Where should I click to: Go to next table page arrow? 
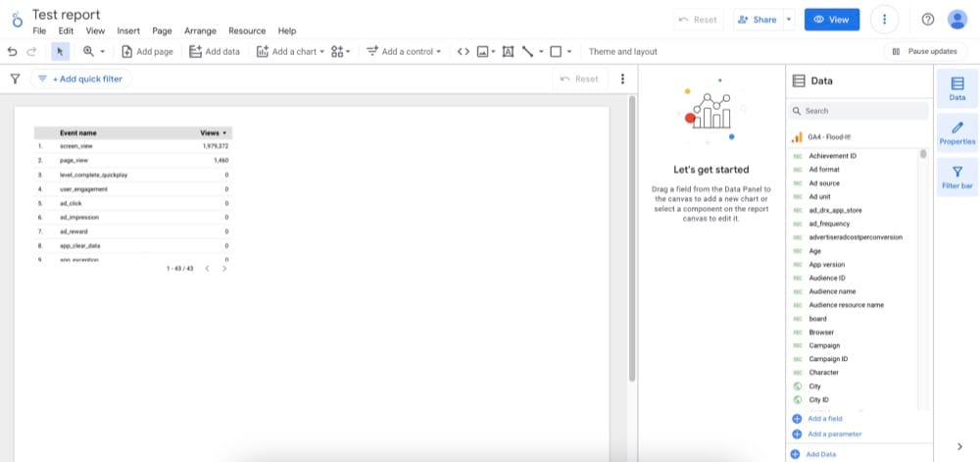tap(224, 268)
